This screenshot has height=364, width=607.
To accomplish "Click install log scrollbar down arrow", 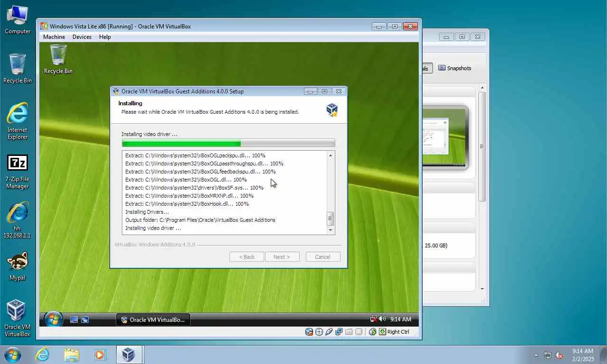I will tap(331, 230).
